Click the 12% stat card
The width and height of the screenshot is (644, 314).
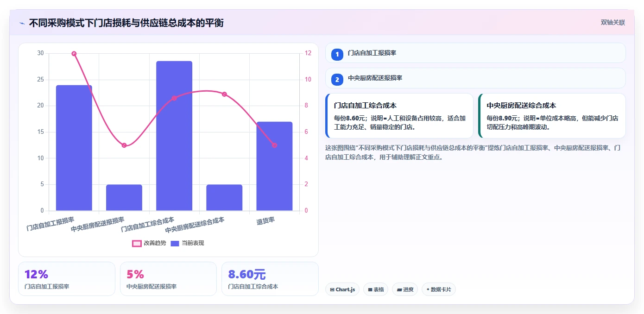coord(67,279)
